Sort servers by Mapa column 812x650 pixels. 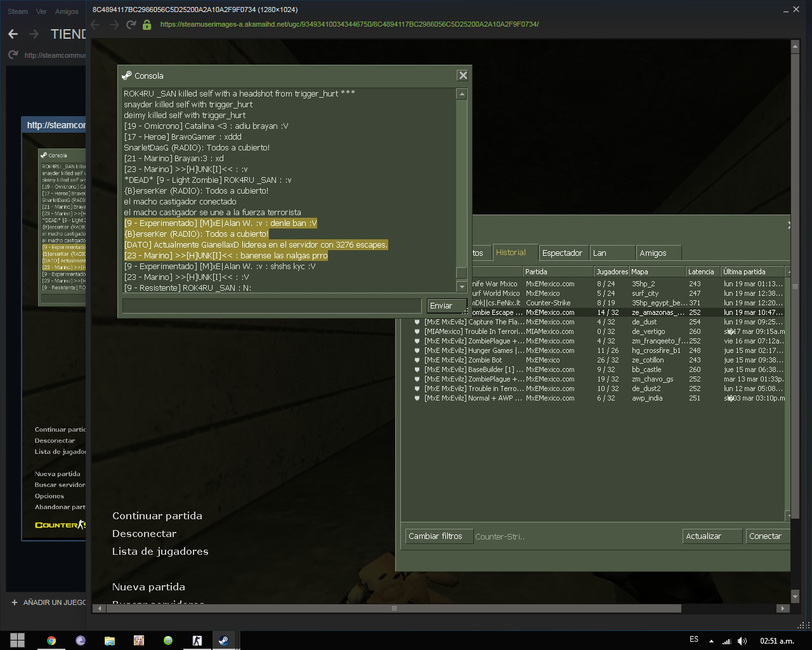point(657,272)
